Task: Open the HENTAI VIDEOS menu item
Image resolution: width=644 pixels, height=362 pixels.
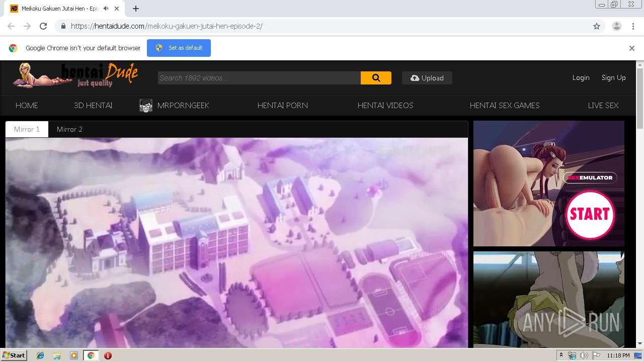Action: [385, 105]
